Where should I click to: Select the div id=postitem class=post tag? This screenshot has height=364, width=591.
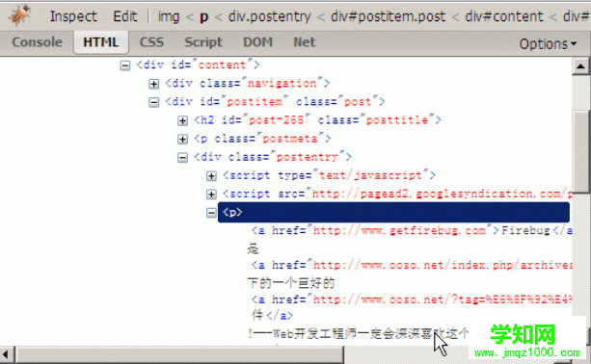[275, 102]
